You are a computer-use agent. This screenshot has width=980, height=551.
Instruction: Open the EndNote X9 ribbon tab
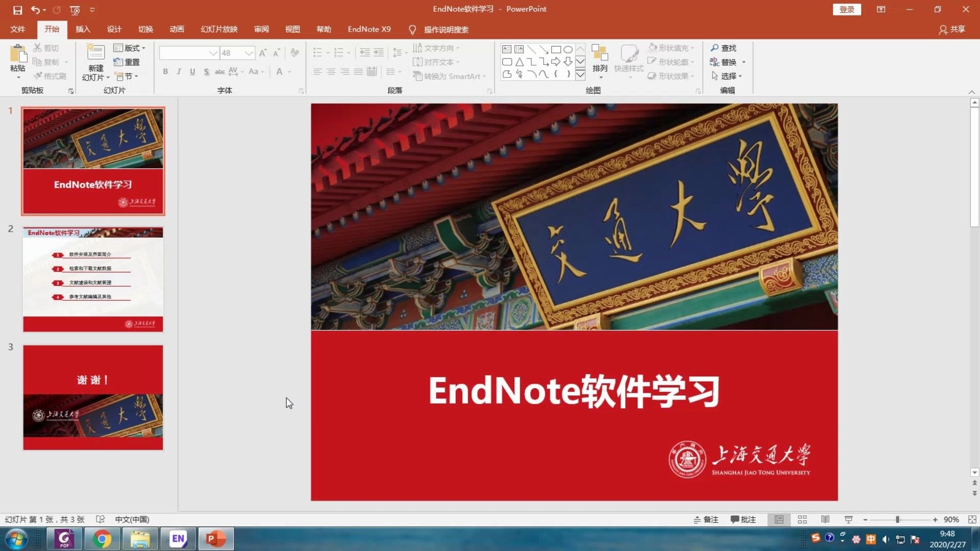click(369, 29)
